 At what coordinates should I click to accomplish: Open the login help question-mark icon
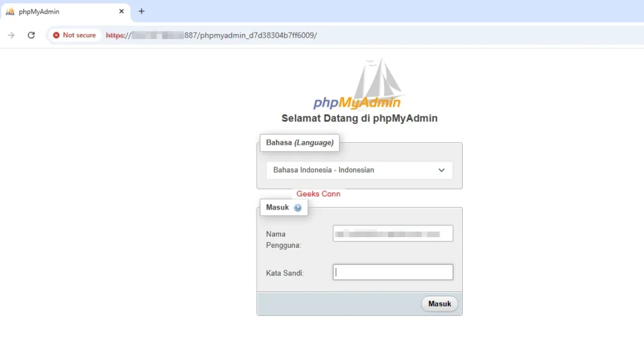[297, 208]
